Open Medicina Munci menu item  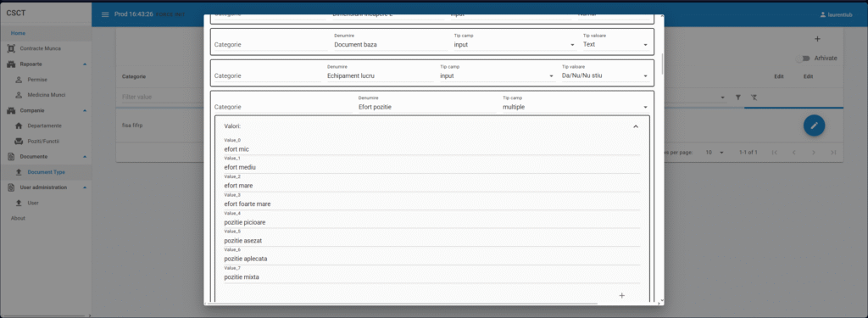click(x=46, y=95)
